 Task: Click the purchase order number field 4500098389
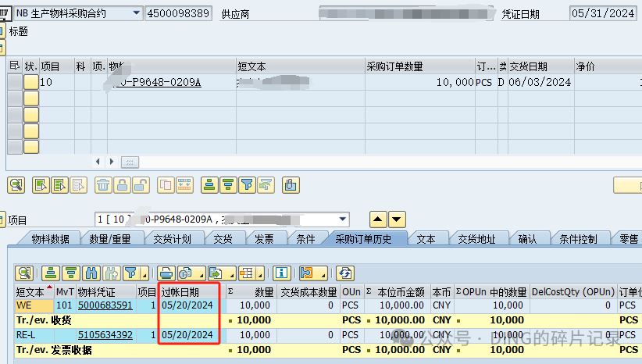(x=178, y=13)
